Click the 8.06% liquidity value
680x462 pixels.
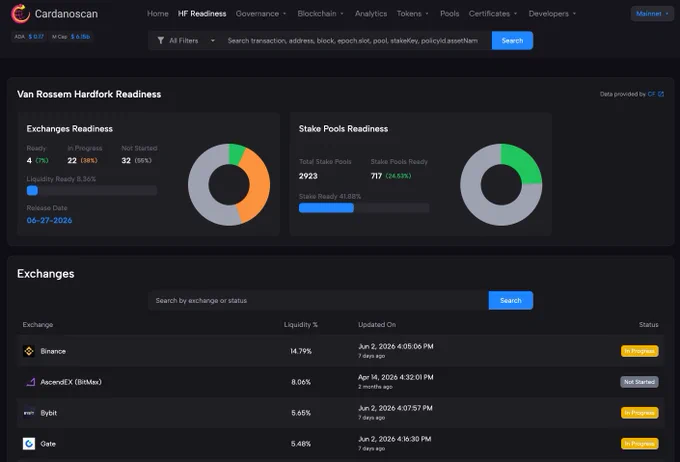[x=301, y=382]
